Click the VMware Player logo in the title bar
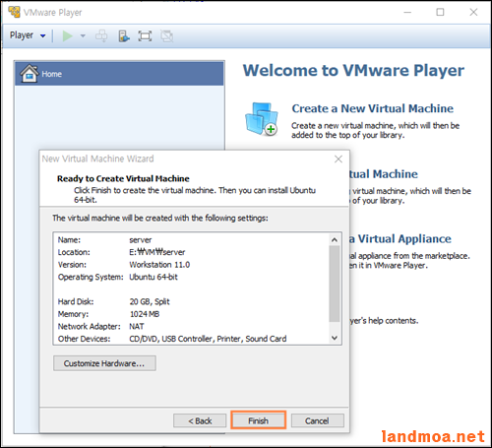This screenshot has height=448, width=492. 14,12
